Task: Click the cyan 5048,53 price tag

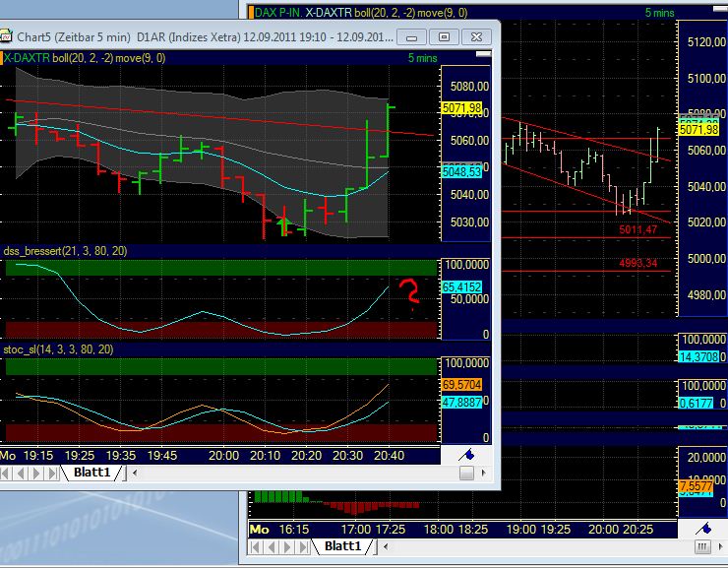Action: pos(462,172)
